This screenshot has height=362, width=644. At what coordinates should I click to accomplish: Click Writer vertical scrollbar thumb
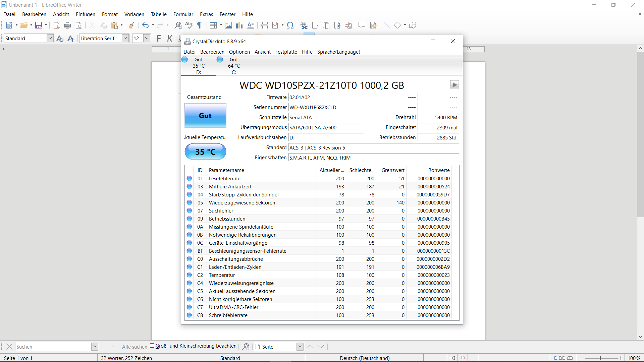point(640,135)
